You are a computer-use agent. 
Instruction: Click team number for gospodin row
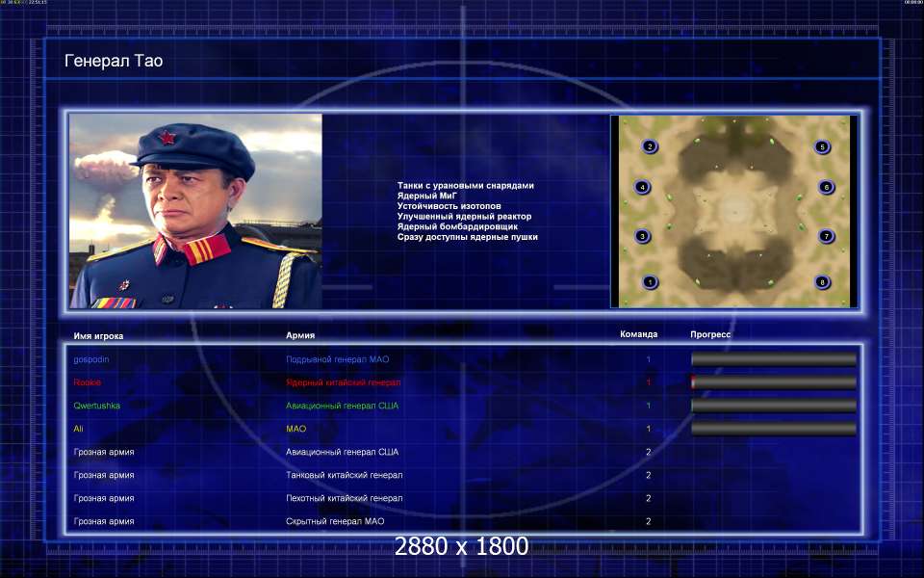point(648,359)
